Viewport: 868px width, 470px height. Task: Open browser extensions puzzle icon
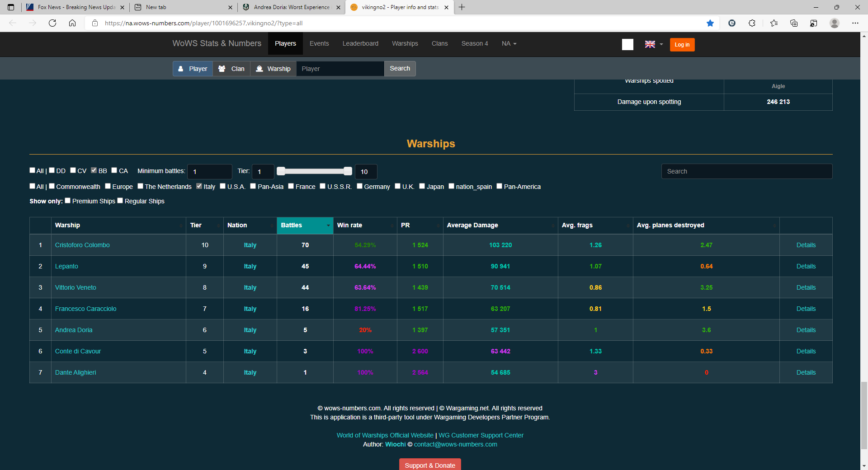[752, 23]
